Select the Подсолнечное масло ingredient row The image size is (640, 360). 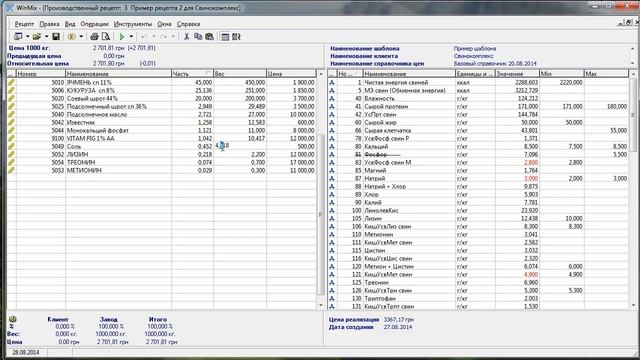(162, 114)
